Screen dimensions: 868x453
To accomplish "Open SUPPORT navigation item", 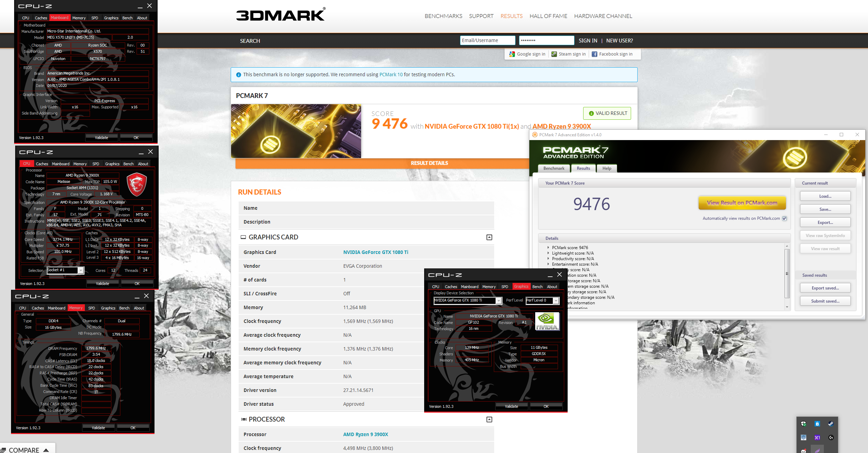I will [x=481, y=16].
